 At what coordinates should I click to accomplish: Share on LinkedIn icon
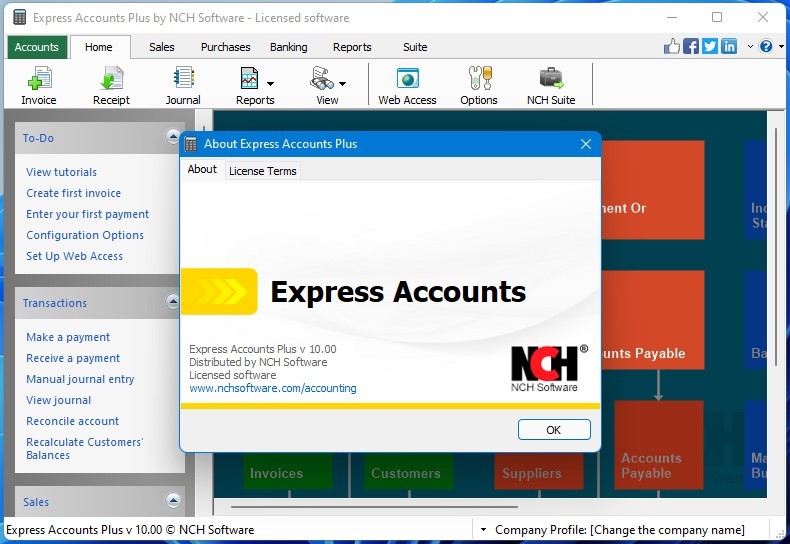[729, 46]
